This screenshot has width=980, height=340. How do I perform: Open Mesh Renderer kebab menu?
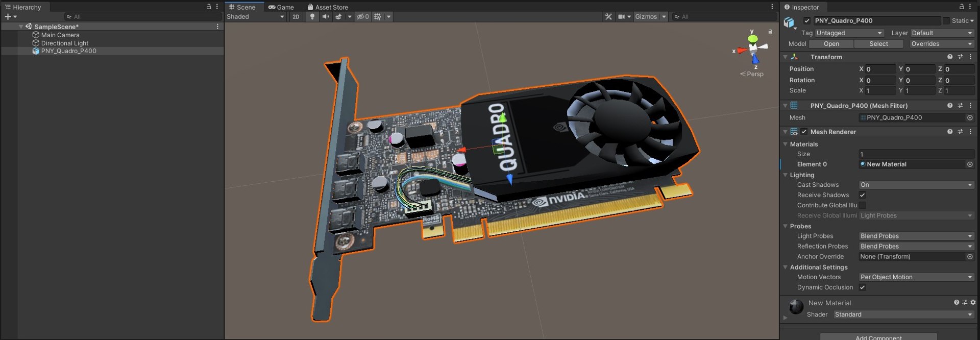pyautogui.click(x=970, y=132)
